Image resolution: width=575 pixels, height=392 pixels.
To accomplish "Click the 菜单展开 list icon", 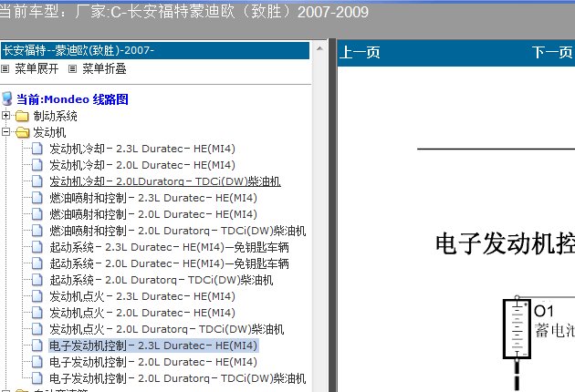I will click(x=5, y=68).
